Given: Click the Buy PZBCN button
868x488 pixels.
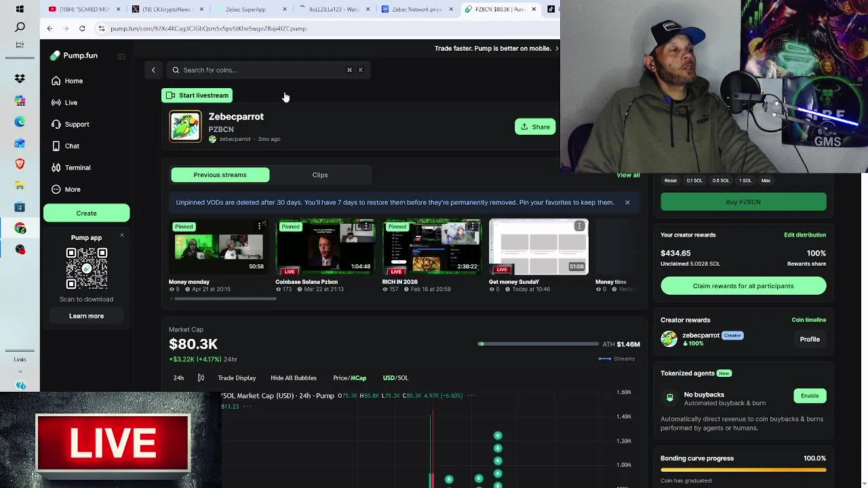Looking at the screenshot, I should pos(743,202).
